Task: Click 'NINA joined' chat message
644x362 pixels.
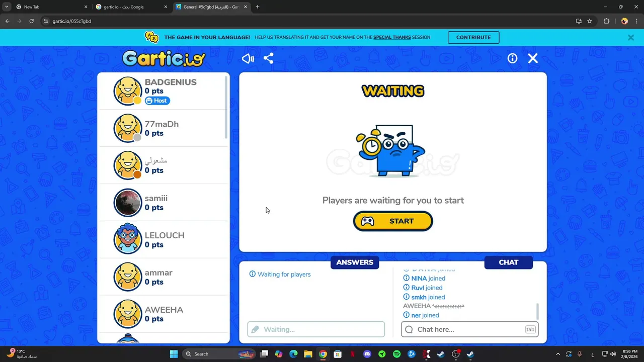Action: click(x=424, y=279)
